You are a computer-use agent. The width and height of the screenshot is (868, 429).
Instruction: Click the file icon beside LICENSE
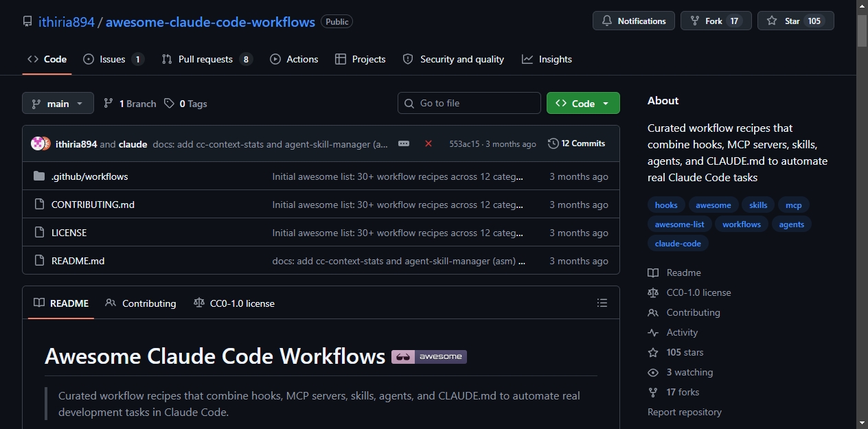39,233
